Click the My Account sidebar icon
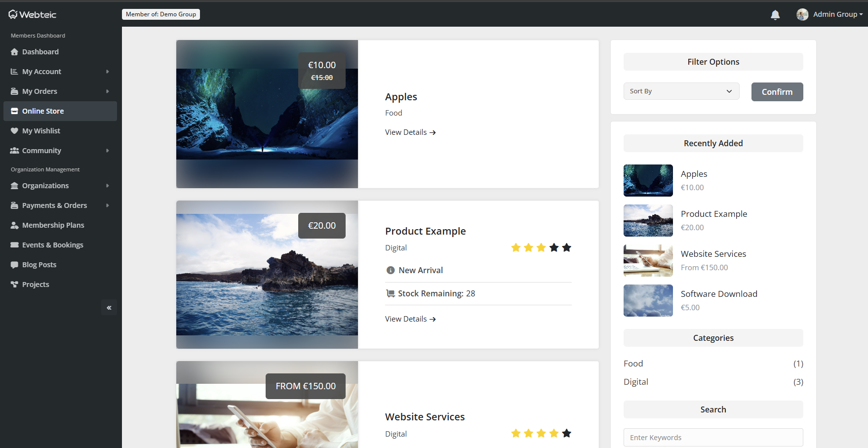Screen dimensions: 868x448 coord(14,72)
